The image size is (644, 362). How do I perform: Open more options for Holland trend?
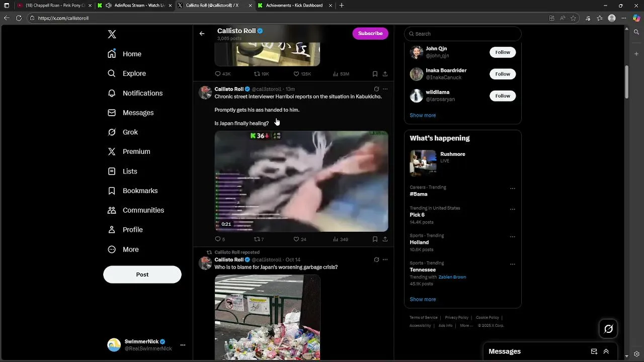513,237
